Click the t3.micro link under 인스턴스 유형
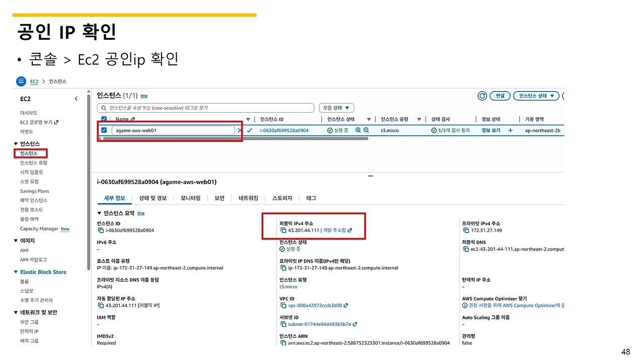The width and height of the screenshot is (644, 362). [288, 287]
